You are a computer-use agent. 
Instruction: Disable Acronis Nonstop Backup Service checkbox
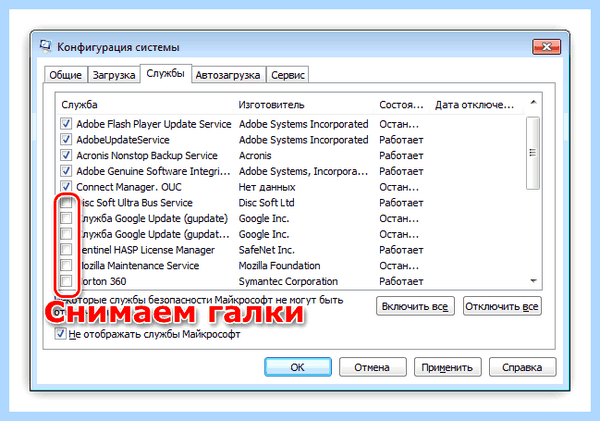point(66,155)
